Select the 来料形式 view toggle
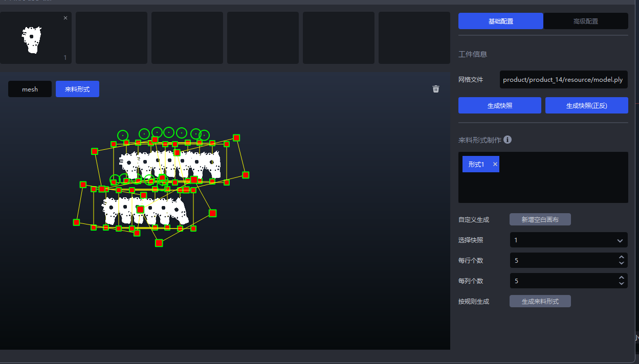 pyautogui.click(x=77, y=89)
